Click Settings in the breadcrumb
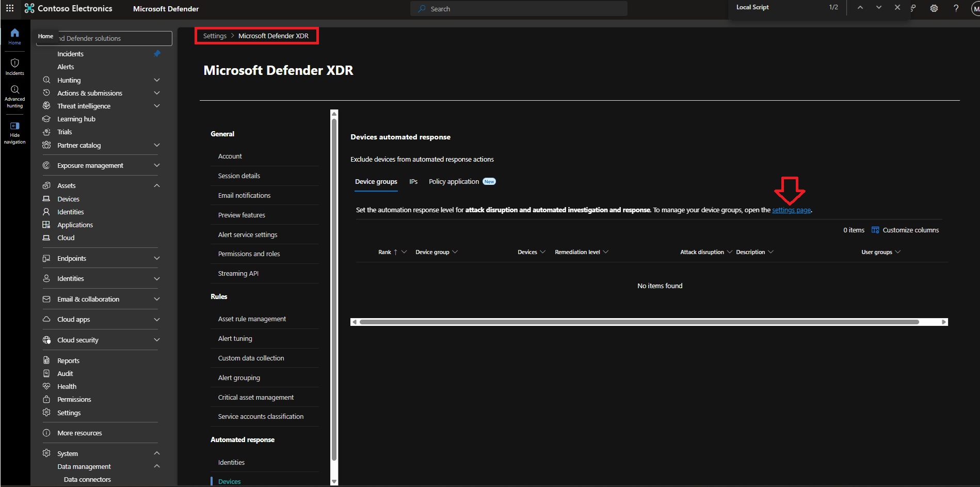 tap(215, 36)
